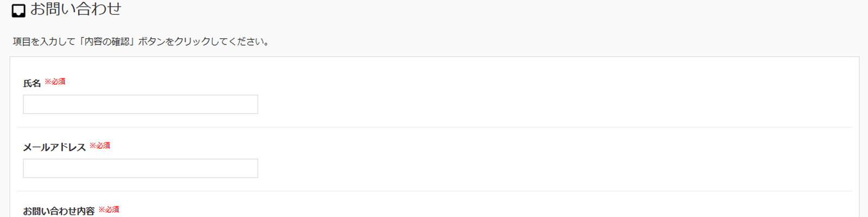Click the お問い合わせ内容 field label

coord(59,211)
